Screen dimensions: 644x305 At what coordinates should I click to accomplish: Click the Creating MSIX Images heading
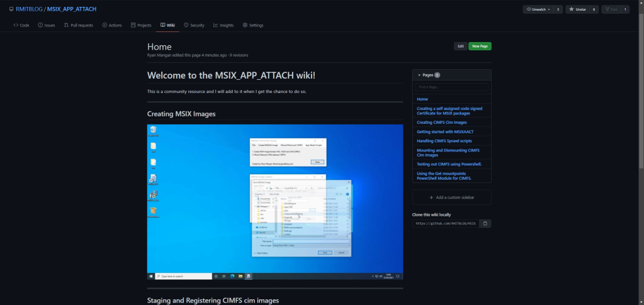181,114
